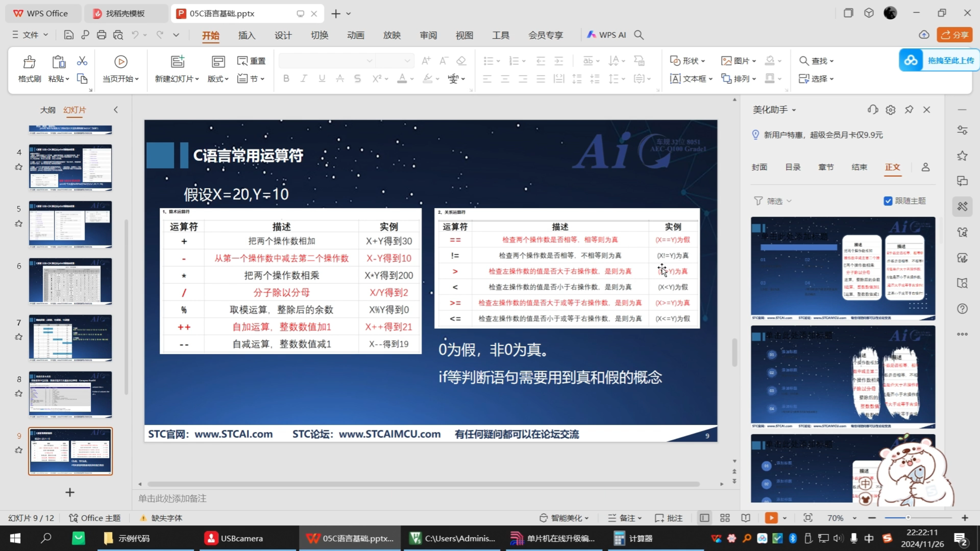The image size is (980, 551).
Task: Click the Save icon in quick toolbar
Action: coord(69,35)
